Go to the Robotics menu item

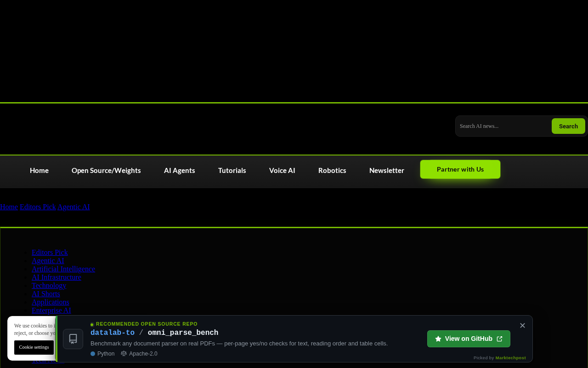pos(332,170)
